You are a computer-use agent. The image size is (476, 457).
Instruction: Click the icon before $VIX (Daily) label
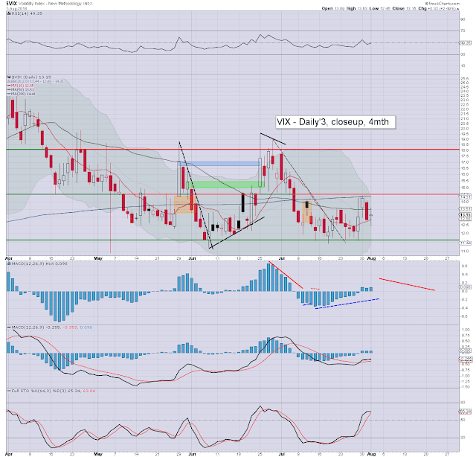point(9,77)
